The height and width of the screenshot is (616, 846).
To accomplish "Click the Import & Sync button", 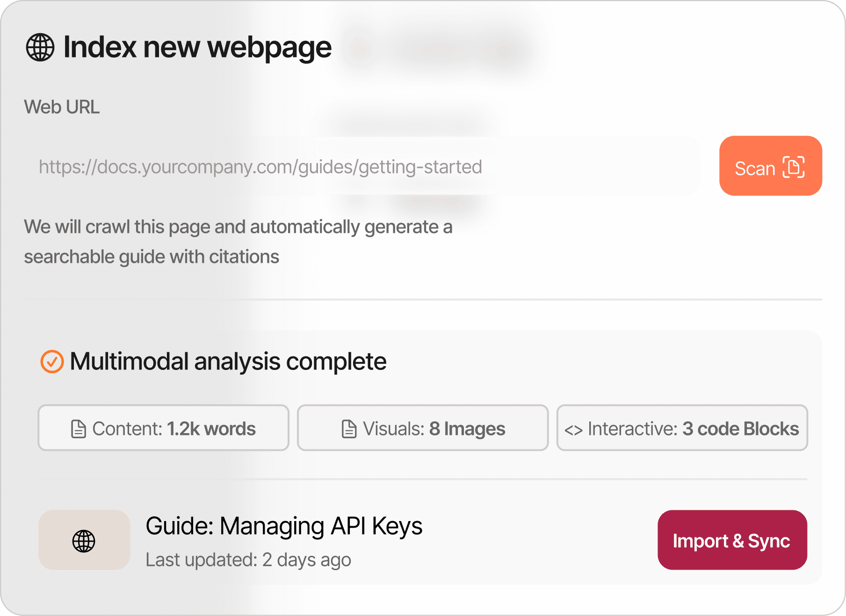I will click(x=732, y=540).
